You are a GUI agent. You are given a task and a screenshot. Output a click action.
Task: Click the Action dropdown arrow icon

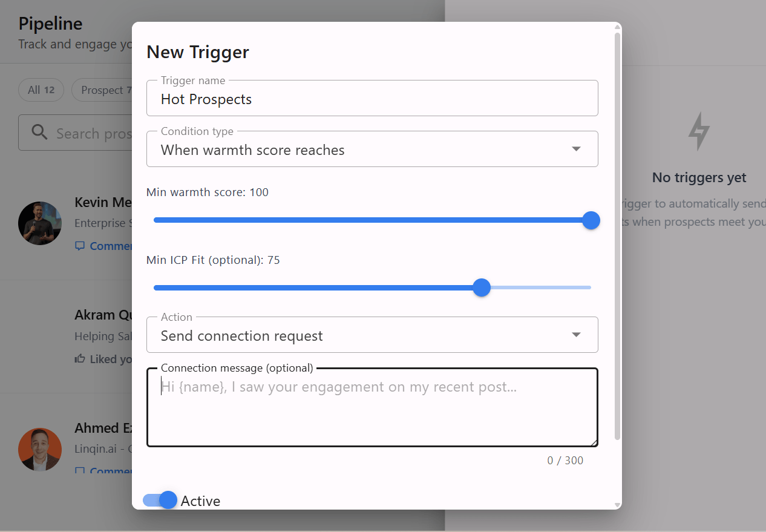coord(576,335)
